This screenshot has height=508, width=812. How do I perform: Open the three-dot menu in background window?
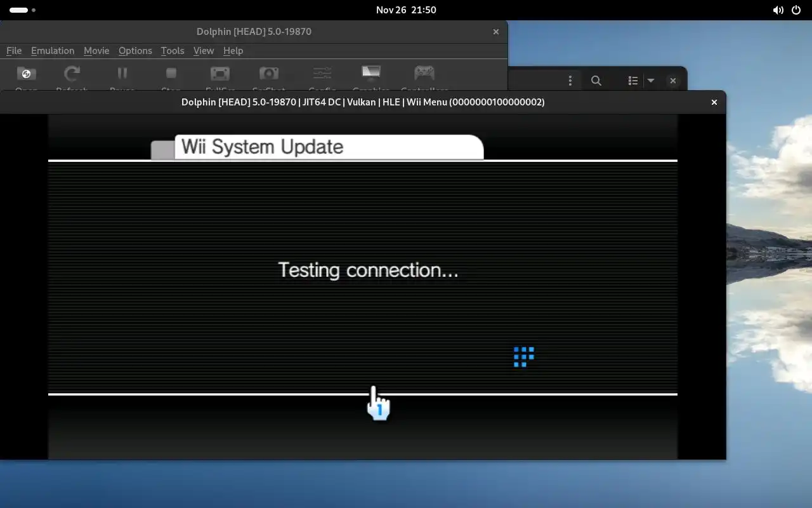pos(570,81)
